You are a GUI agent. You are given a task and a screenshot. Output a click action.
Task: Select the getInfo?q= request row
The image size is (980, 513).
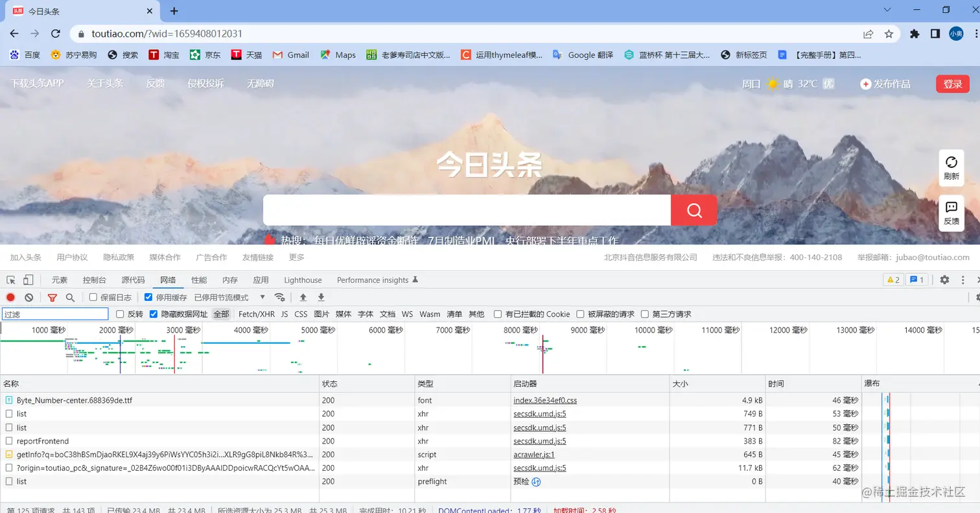coord(430,455)
